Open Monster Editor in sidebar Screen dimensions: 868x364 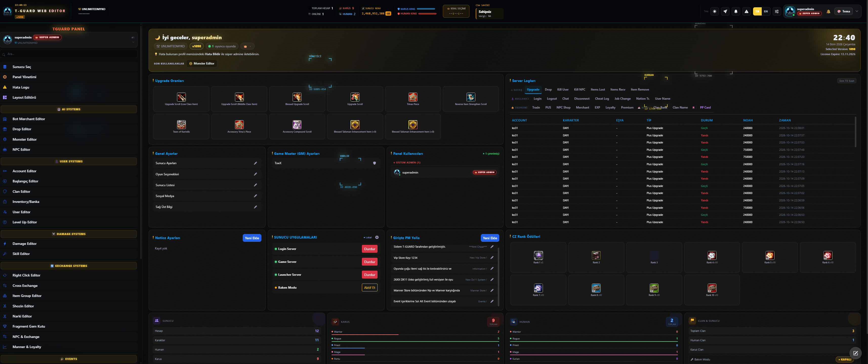pyautogui.click(x=69, y=139)
